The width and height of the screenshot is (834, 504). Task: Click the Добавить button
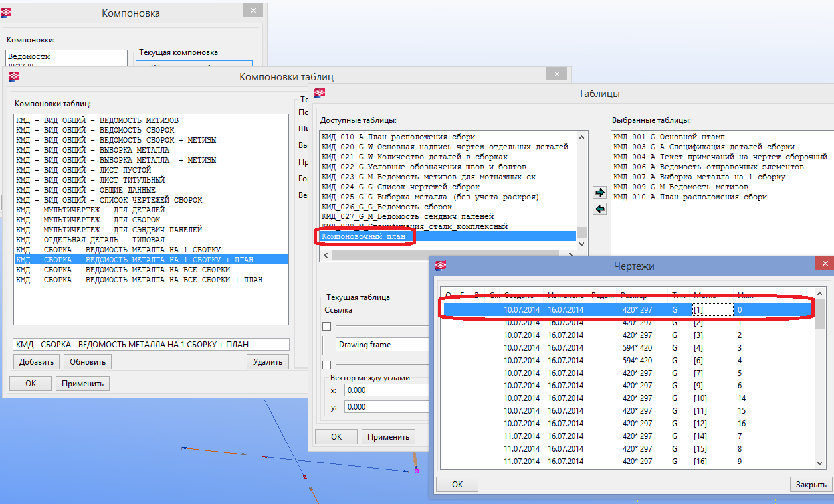[36, 362]
